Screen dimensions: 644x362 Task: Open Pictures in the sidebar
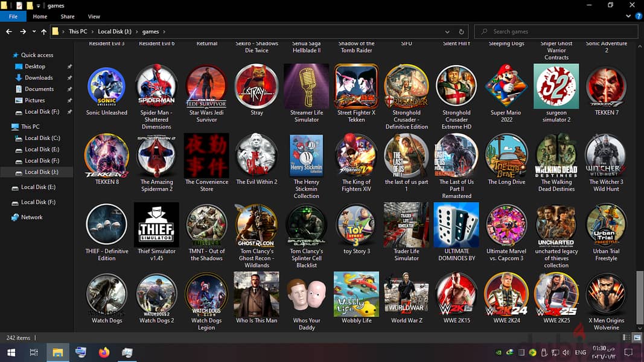[x=34, y=100]
